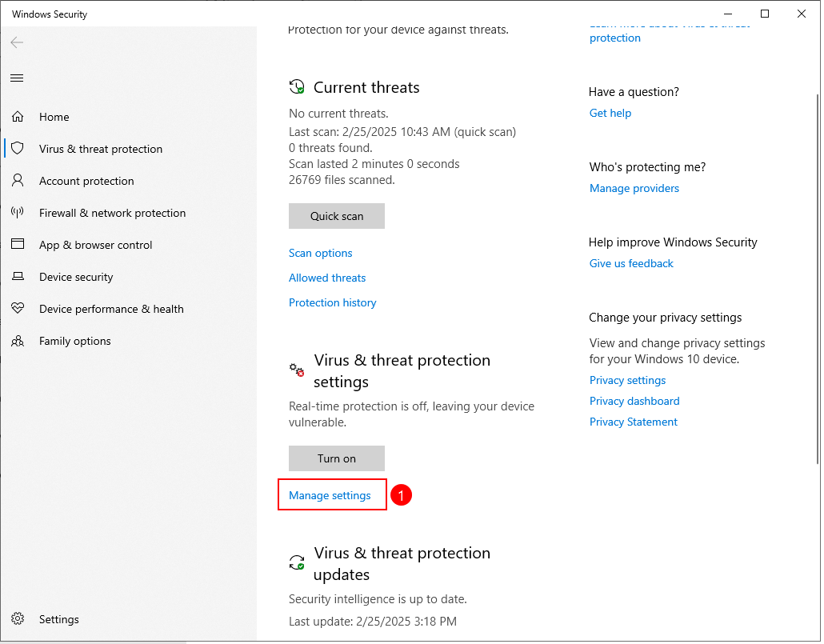Select Virus & threat protection sidebar item
The image size is (824, 644).
[101, 150]
